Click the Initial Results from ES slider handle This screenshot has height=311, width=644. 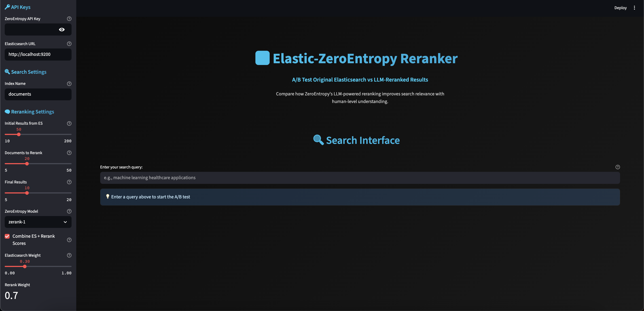click(19, 134)
